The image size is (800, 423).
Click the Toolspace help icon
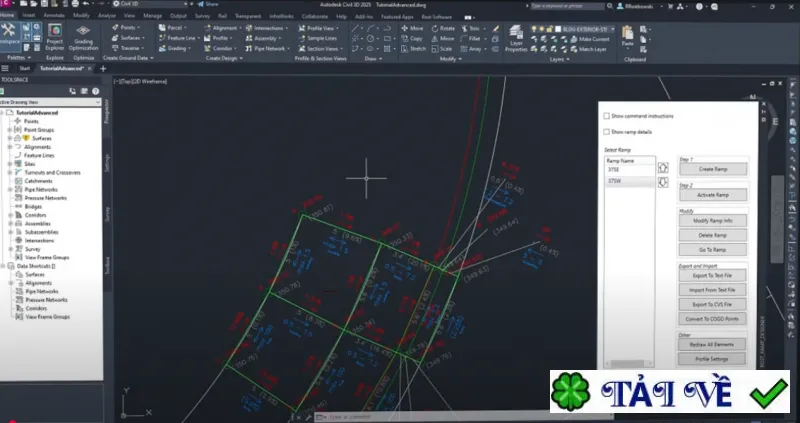(95, 91)
